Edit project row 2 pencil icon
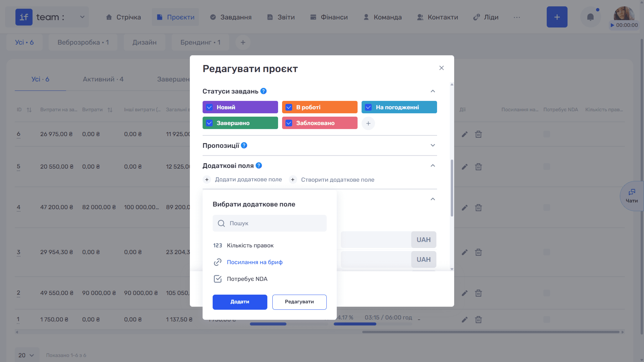The image size is (644, 362). [x=465, y=293]
